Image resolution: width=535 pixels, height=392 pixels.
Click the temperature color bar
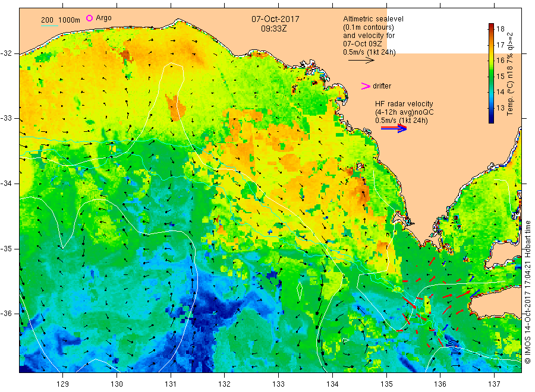pyautogui.click(x=491, y=73)
